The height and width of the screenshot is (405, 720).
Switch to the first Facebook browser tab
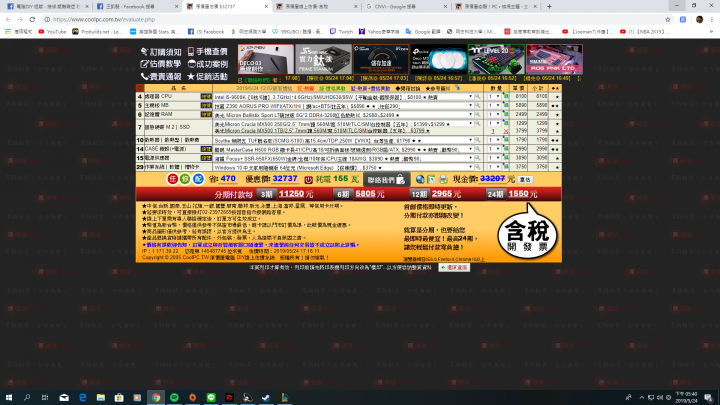(47, 6)
